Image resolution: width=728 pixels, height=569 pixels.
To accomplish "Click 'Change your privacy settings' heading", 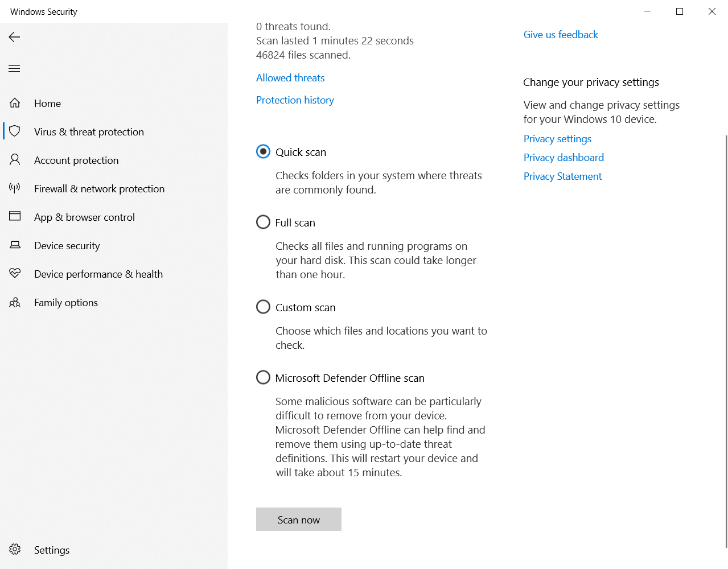I will click(x=591, y=83).
